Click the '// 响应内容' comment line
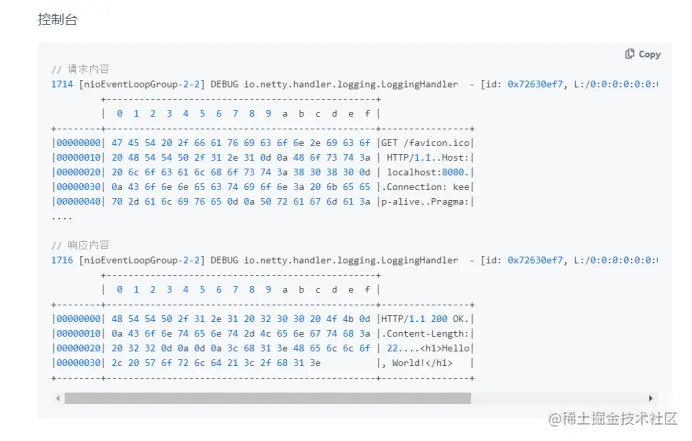Screen dimensions: 692x441 [x=81, y=245]
